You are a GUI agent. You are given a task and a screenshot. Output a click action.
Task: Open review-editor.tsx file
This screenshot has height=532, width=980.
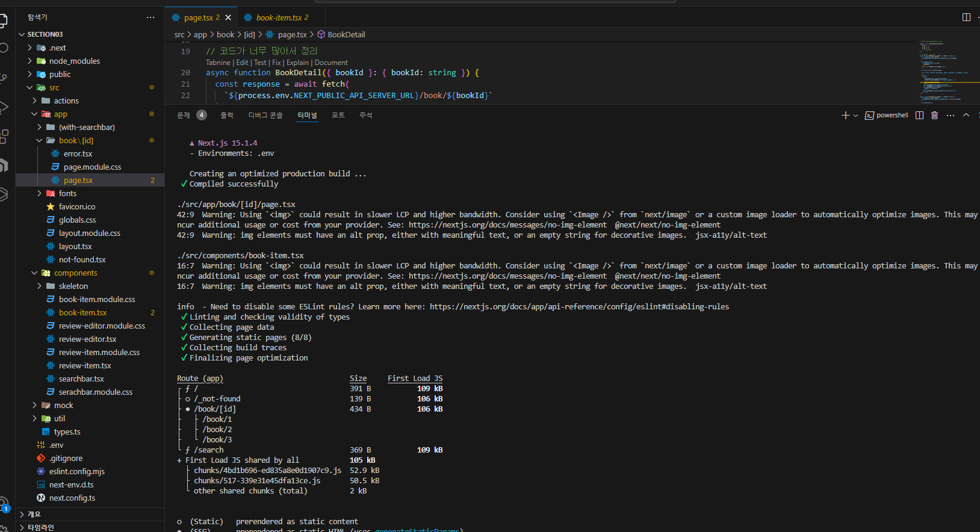pyautogui.click(x=90, y=339)
